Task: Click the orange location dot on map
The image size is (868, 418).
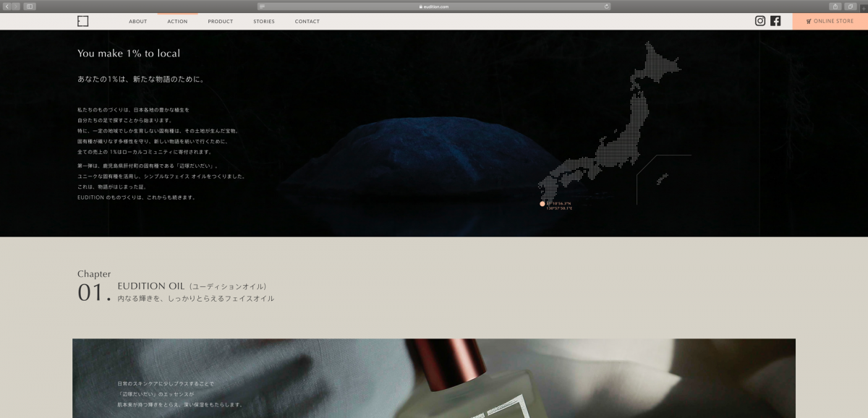Action: click(x=542, y=204)
